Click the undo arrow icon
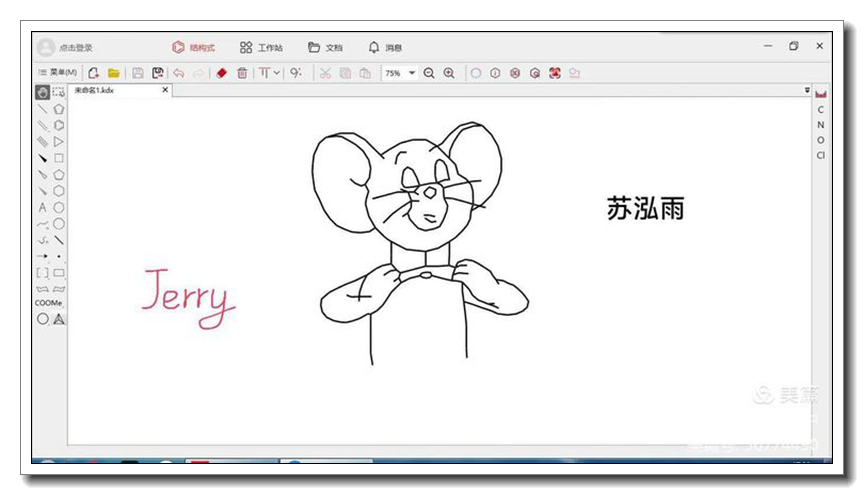The height and width of the screenshot is (495, 864). tap(178, 73)
